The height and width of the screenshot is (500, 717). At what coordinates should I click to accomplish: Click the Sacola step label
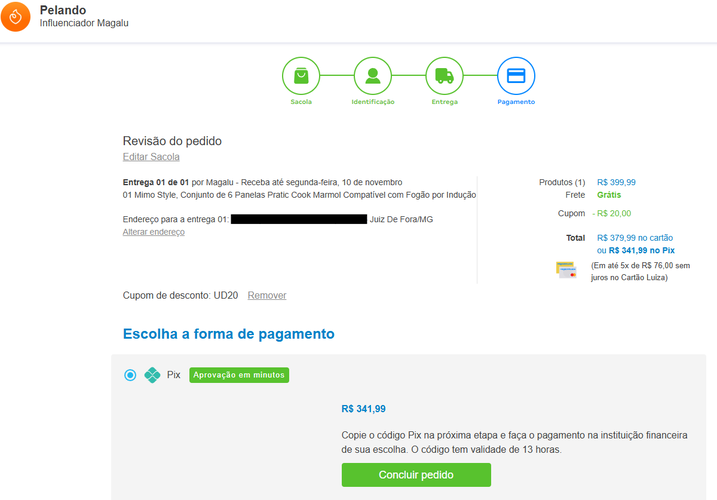point(301,102)
